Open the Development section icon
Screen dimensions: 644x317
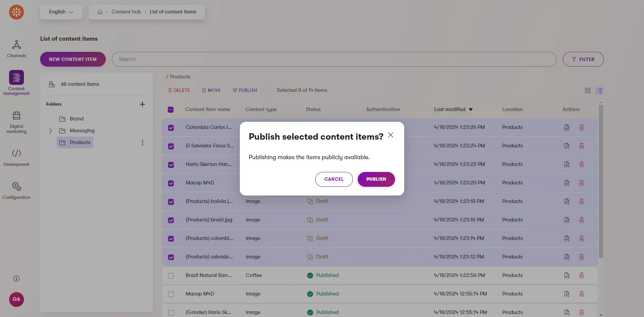tap(16, 153)
